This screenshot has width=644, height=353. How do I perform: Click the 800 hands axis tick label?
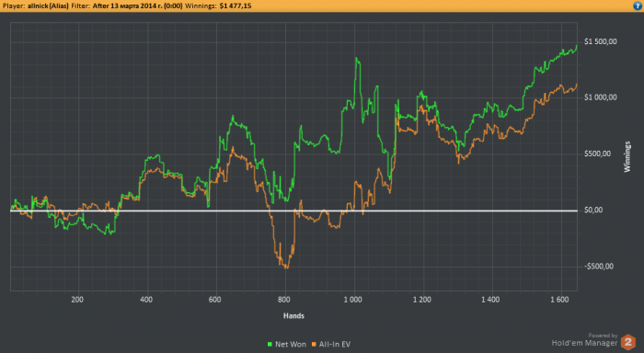point(283,300)
